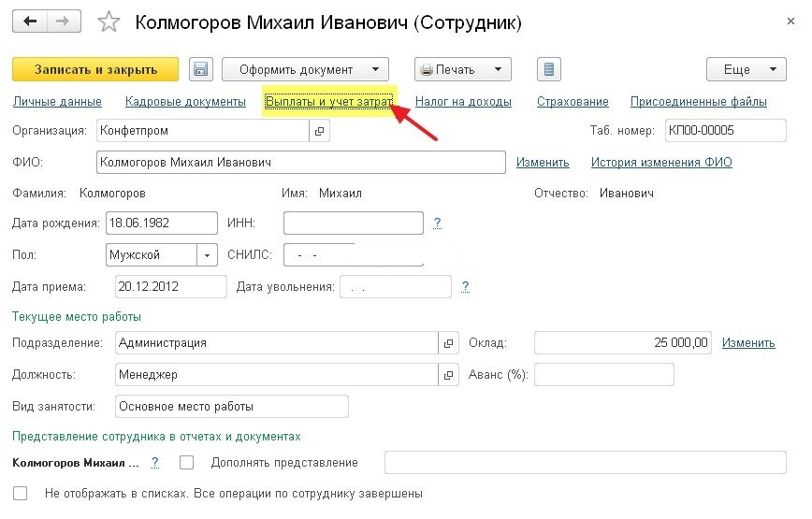The width and height of the screenshot is (812, 519).
Task: Click the СНИЛС field
Action: click(x=354, y=255)
